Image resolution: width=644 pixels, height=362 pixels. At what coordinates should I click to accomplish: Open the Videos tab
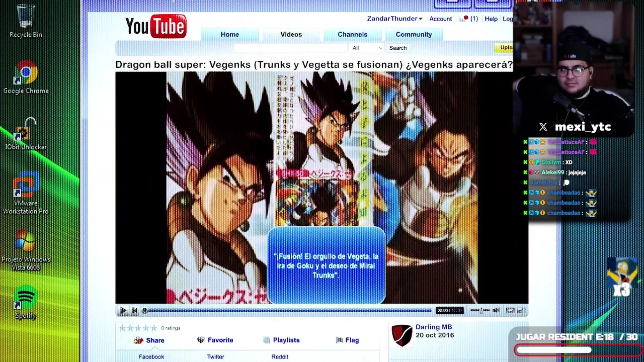pyautogui.click(x=291, y=34)
